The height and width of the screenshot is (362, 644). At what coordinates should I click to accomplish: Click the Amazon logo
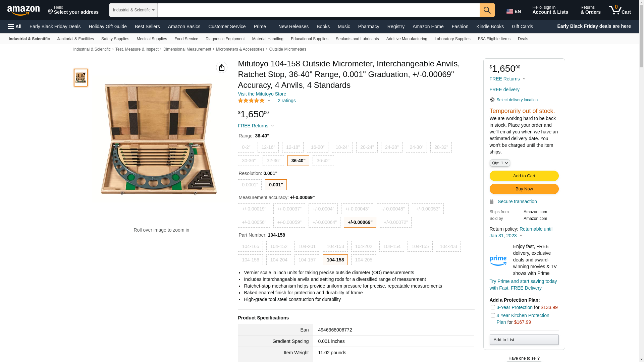(23, 10)
